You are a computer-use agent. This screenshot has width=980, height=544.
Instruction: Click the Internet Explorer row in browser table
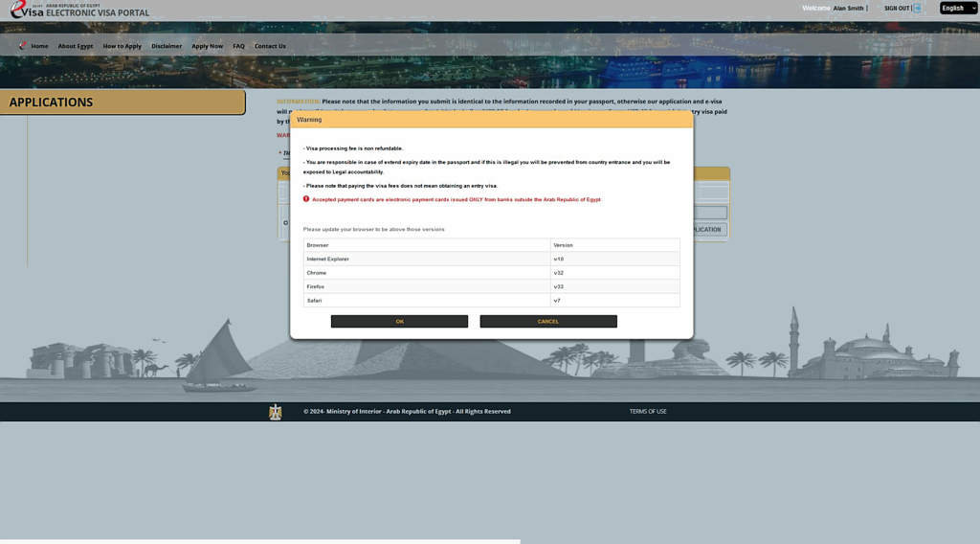426,259
